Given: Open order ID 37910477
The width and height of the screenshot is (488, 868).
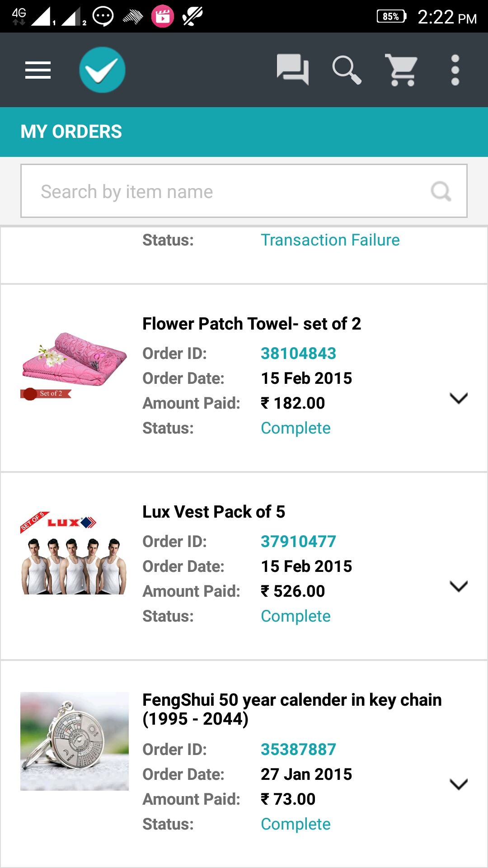Looking at the screenshot, I should point(298,542).
